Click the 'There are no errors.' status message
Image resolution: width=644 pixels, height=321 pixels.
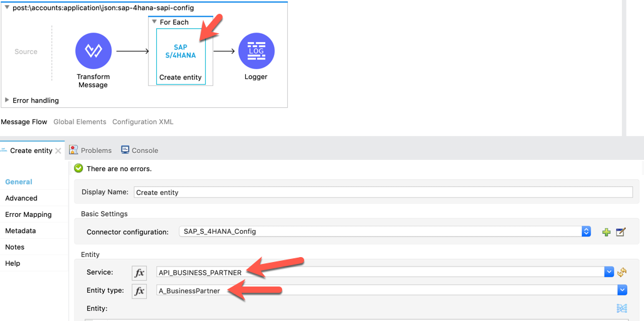[x=119, y=169]
